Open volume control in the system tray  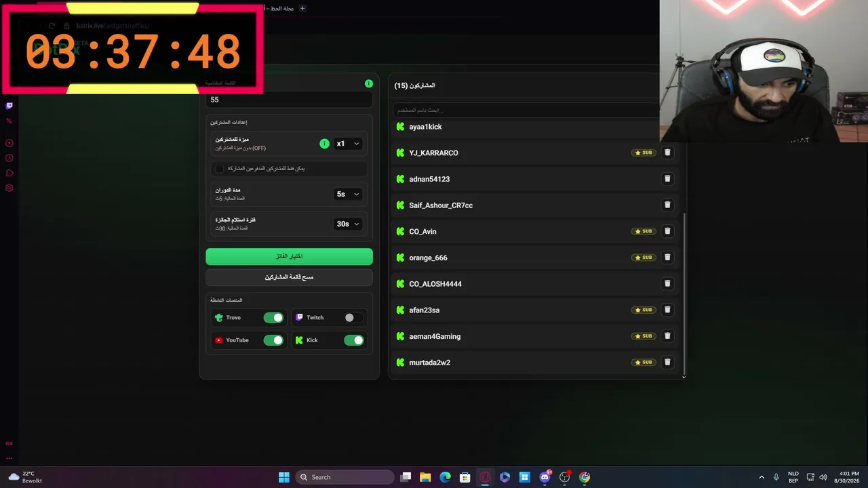click(823, 477)
